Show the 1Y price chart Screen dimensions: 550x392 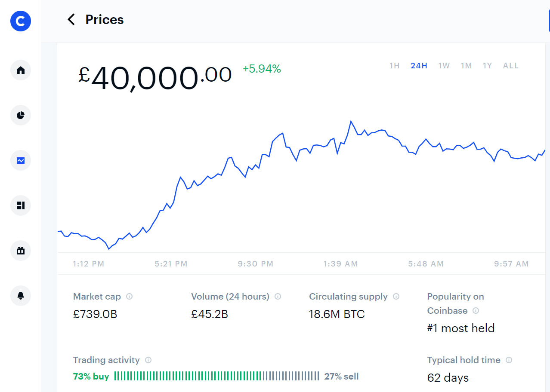coord(487,66)
